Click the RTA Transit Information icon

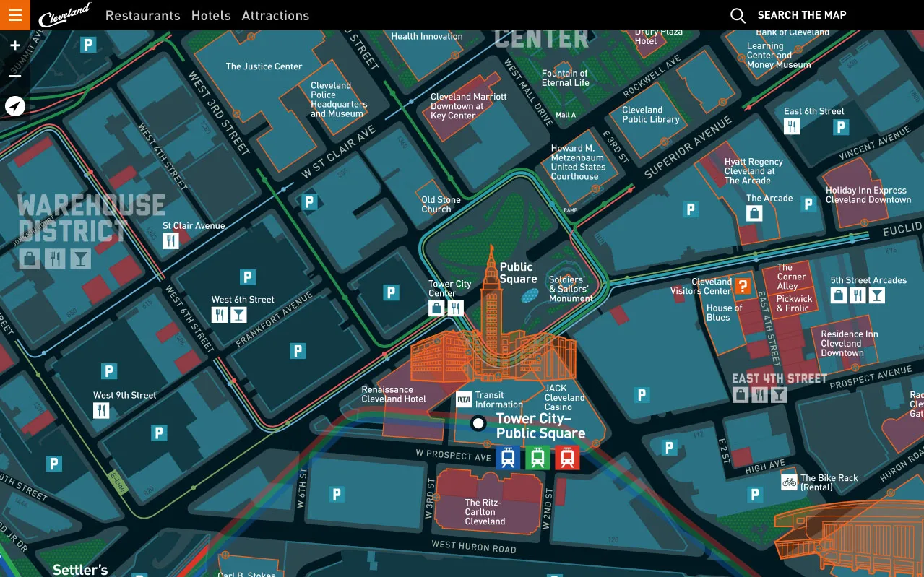click(464, 399)
